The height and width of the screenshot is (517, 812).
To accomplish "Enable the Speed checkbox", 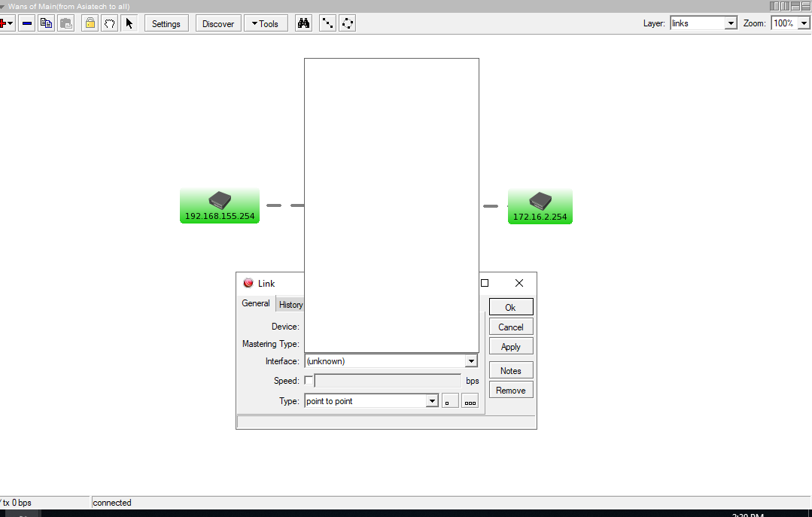I will 309,381.
